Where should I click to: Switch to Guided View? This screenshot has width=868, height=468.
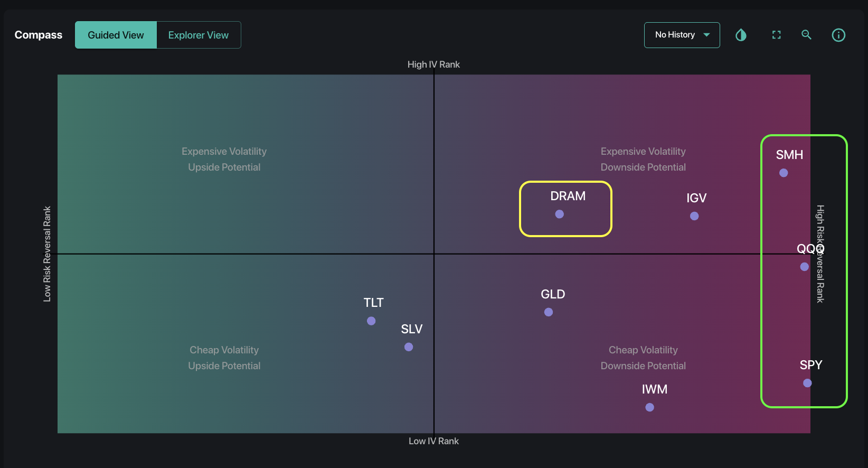click(x=116, y=35)
